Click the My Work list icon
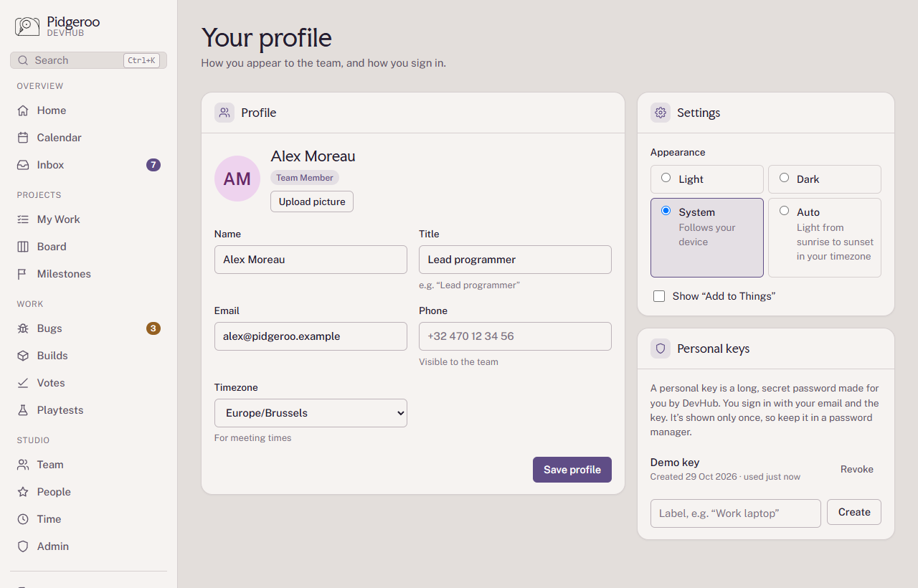918x588 pixels. (x=23, y=219)
